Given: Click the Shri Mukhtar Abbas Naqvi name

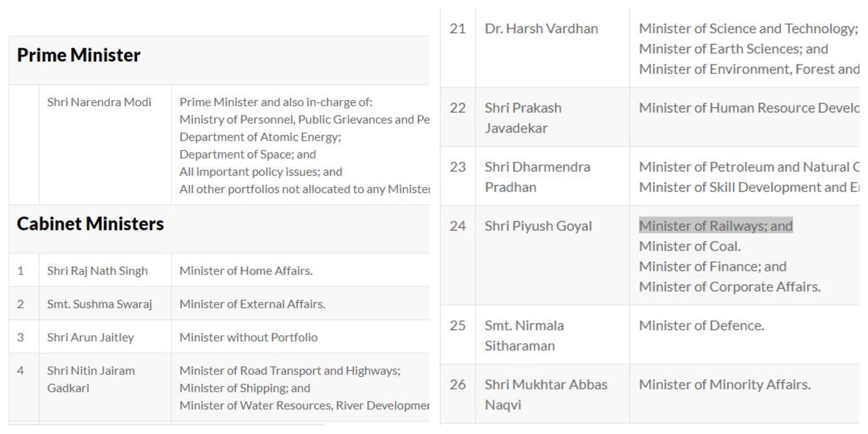Looking at the screenshot, I should (x=546, y=395).
